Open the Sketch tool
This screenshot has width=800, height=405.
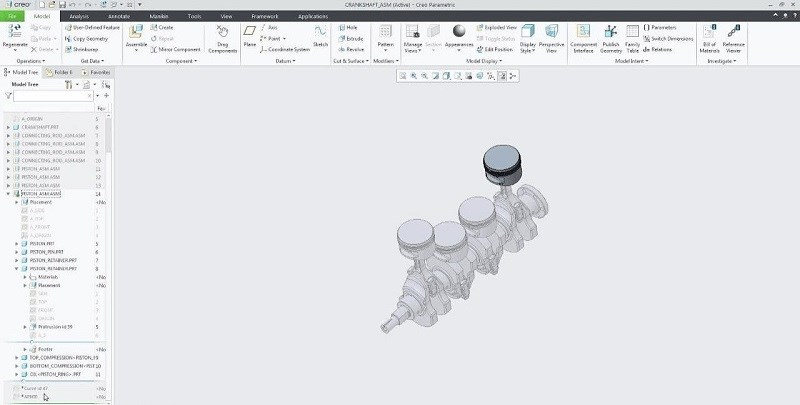tap(320, 36)
